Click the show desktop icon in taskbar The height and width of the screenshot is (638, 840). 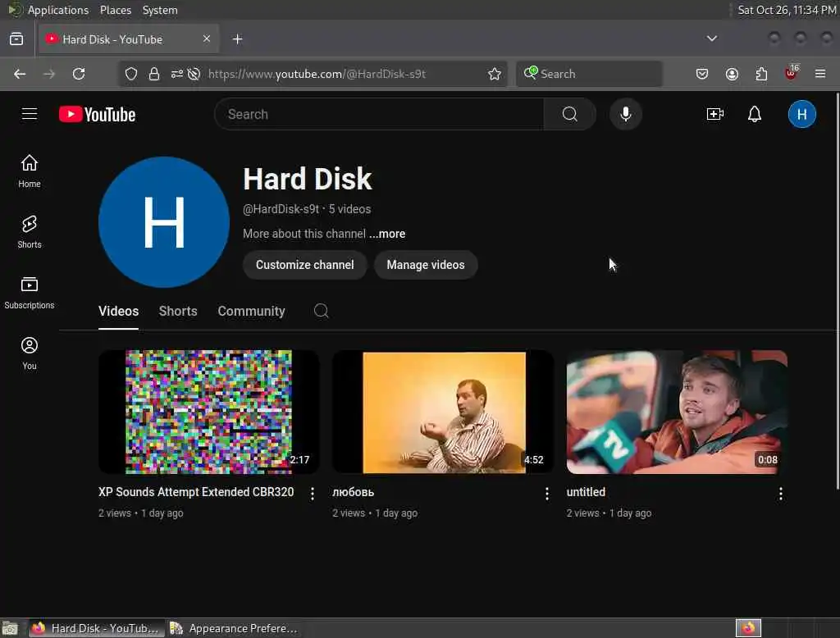pos(10,628)
